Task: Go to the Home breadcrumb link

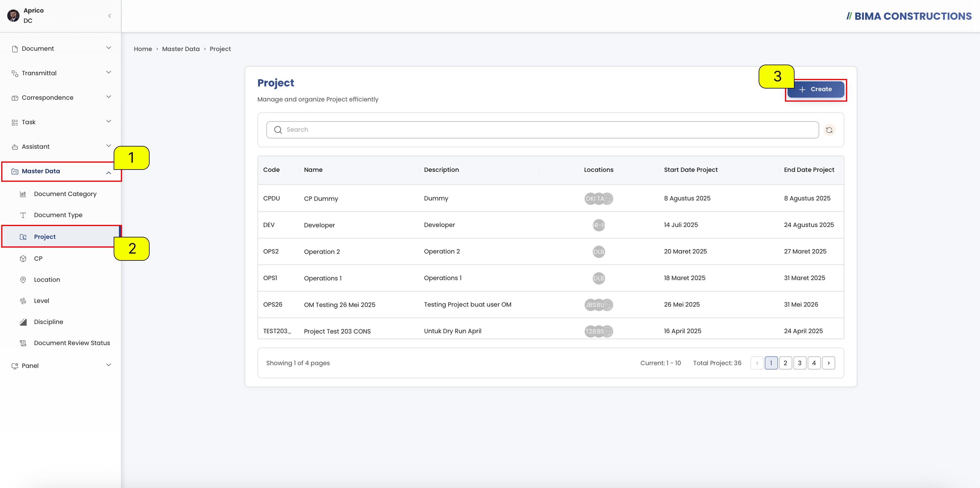Action: pyautogui.click(x=143, y=49)
